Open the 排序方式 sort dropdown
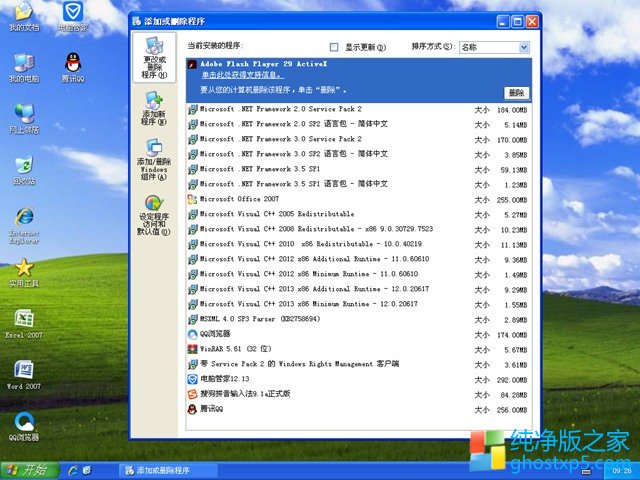 524,48
